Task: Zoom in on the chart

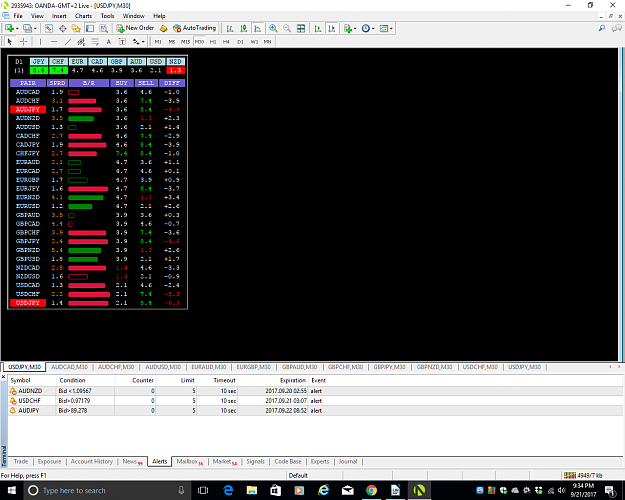Action: tap(273, 28)
